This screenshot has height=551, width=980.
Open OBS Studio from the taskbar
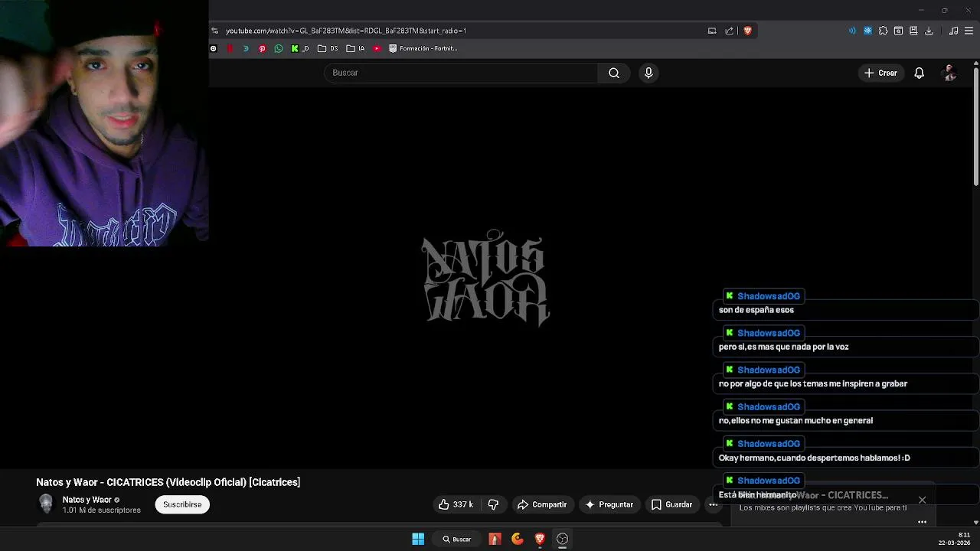(x=562, y=539)
